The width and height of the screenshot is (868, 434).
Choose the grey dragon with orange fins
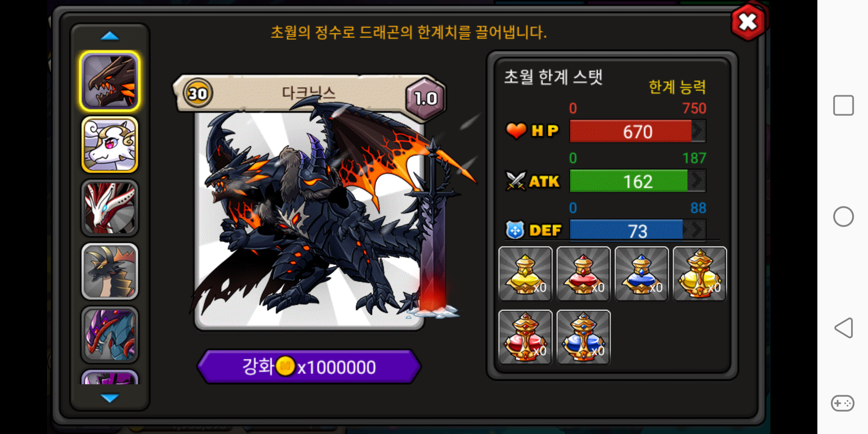coord(110,271)
